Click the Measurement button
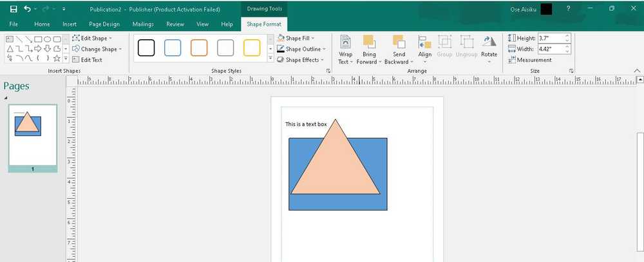The image size is (644, 262). pos(530,60)
